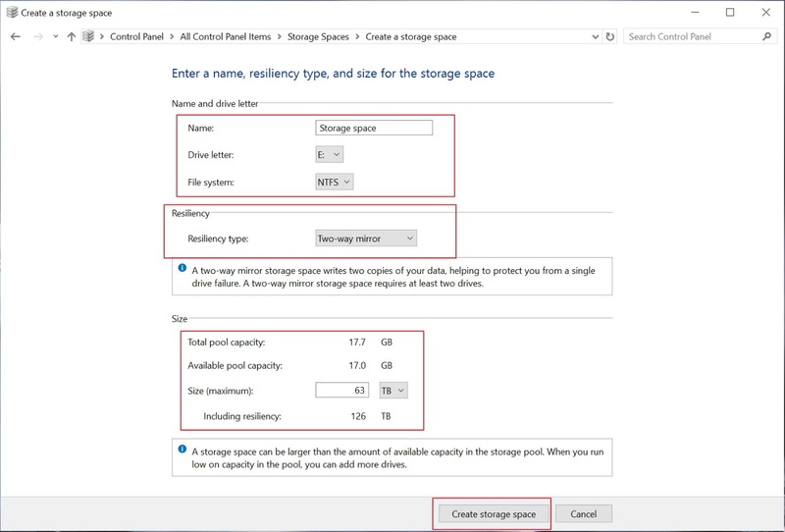Select All Control Panel Items breadcrumb
The height and width of the screenshot is (532, 785).
(x=225, y=37)
